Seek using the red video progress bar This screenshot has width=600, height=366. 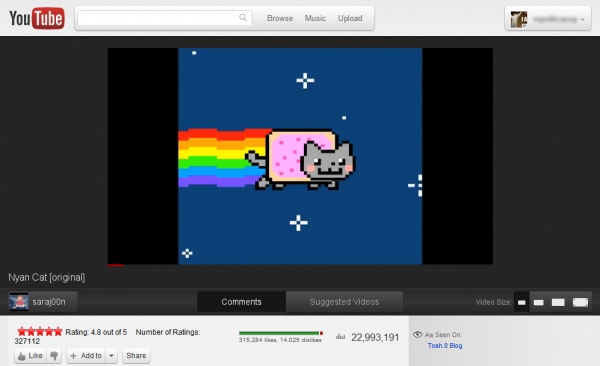coord(116,265)
